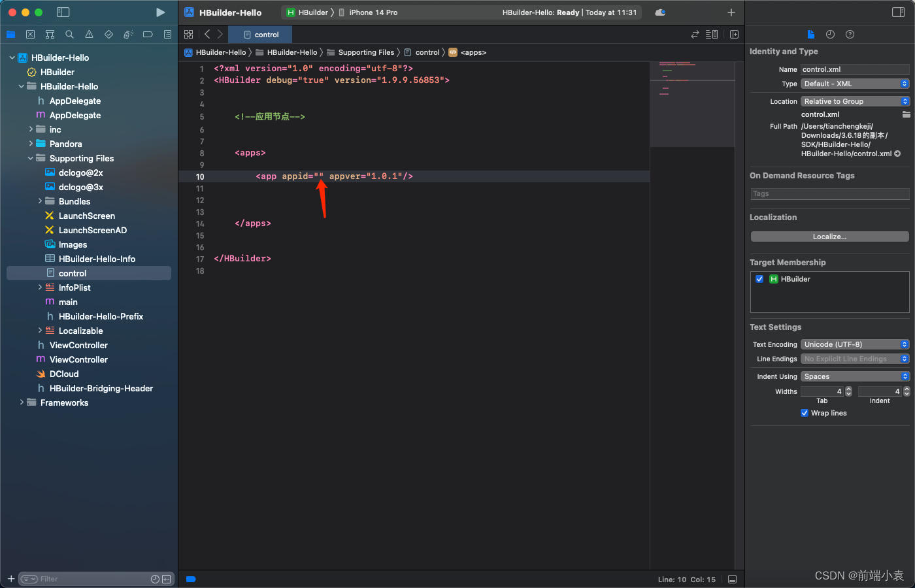This screenshot has height=588, width=915.
Task: Open Text Encoding Unicode (UTF-8) dropdown
Action: point(855,344)
